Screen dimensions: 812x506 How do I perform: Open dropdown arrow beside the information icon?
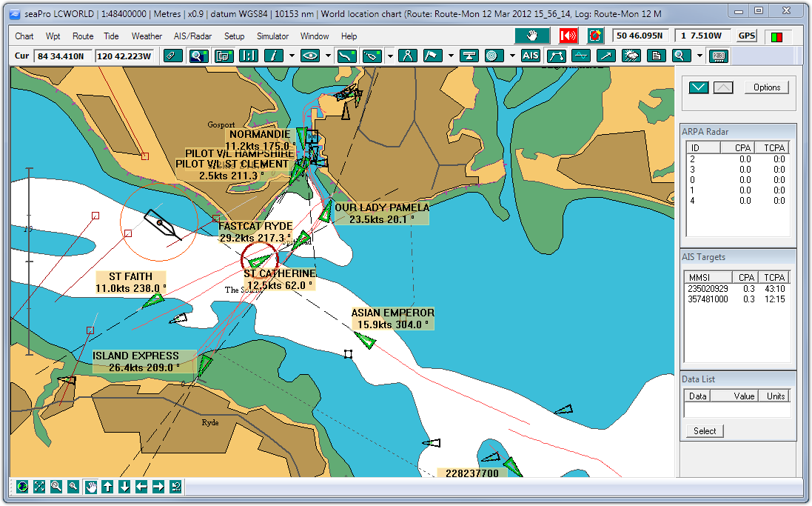pos(292,56)
